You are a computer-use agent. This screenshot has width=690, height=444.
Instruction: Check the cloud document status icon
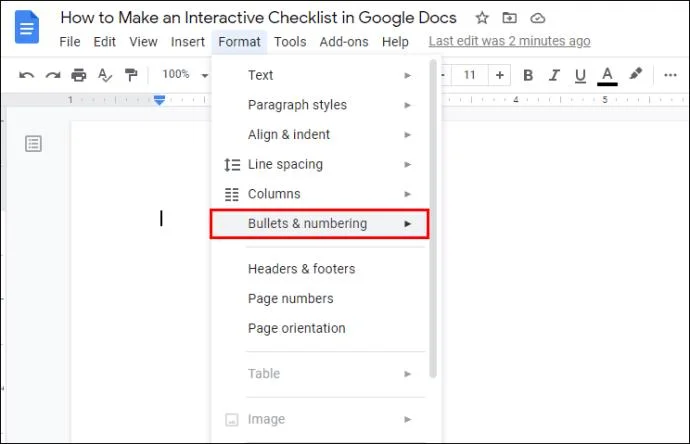[x=538, y=18]
